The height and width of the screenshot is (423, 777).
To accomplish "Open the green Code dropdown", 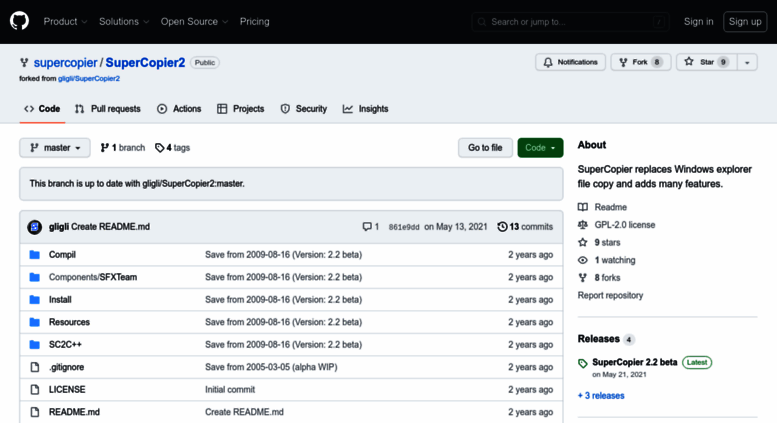I will (x=540, y=148).
